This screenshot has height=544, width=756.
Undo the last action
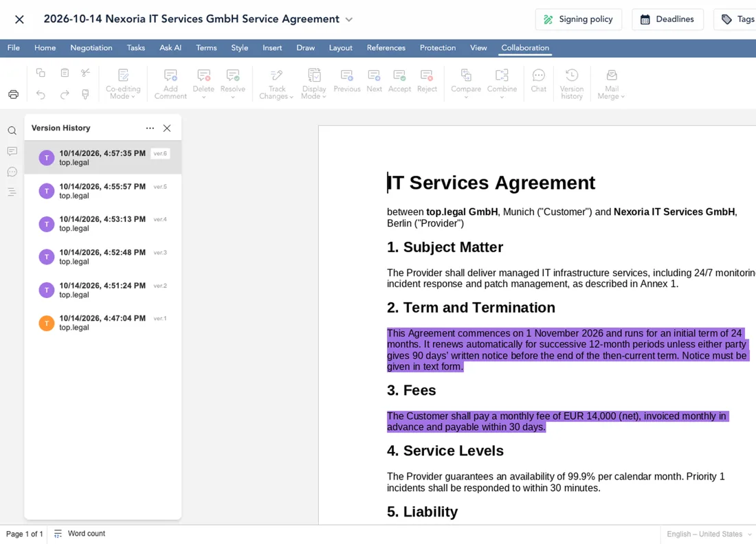pos(41,94)
